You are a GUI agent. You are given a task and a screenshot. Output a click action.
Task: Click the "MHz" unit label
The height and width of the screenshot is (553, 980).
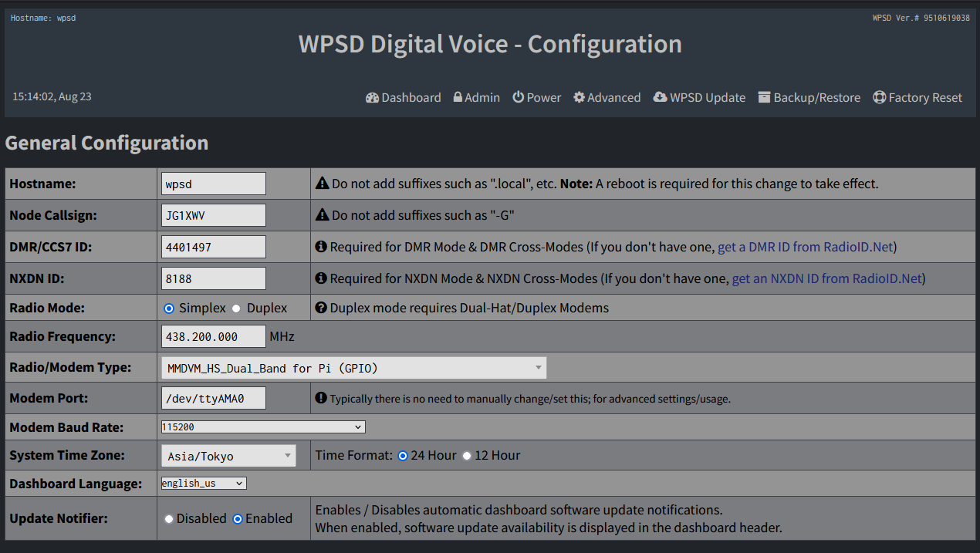coord(282,337)
